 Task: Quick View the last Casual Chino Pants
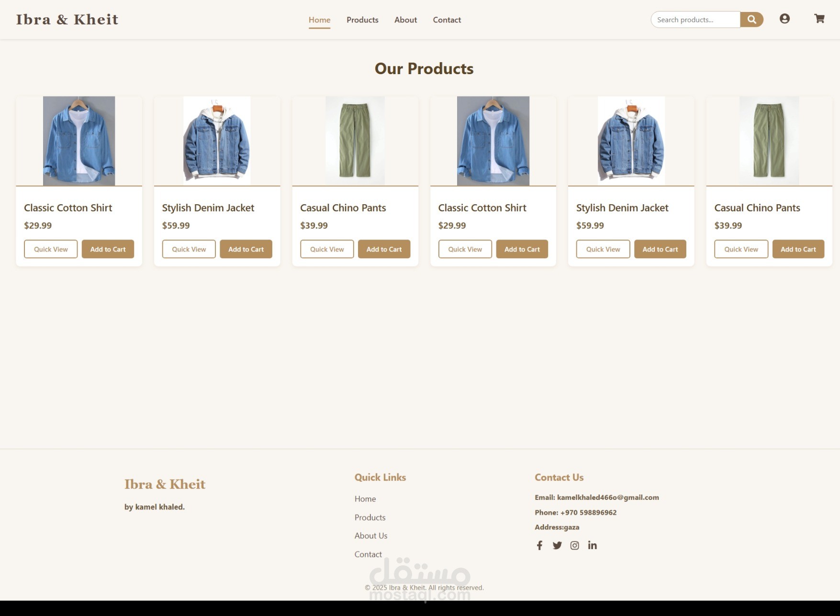pyautogui.click(x=741, y=249)
